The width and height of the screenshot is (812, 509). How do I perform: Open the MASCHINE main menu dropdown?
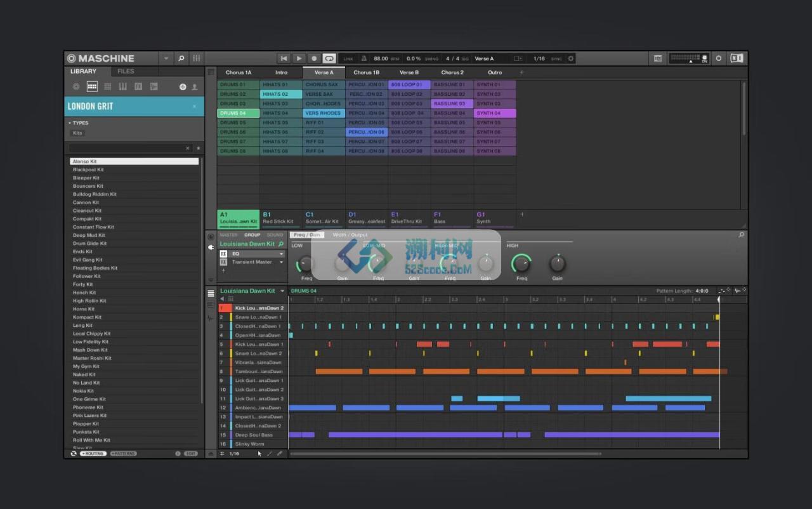(166, 58)
